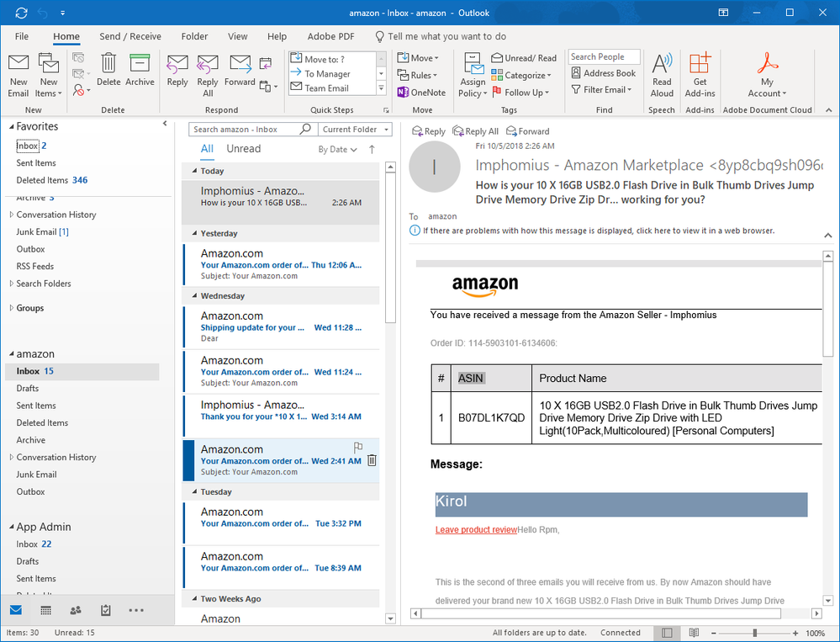Collapse the ribbon
Viewport: 840px width, 642px height.
point(828,110)
